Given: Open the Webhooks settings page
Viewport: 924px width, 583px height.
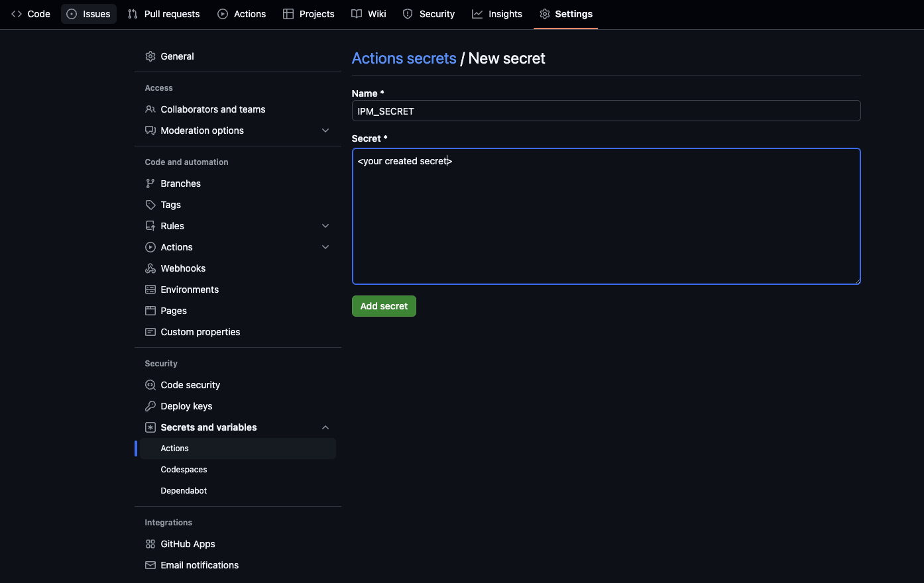Looking at the screenshot, I should coord(238,268).
